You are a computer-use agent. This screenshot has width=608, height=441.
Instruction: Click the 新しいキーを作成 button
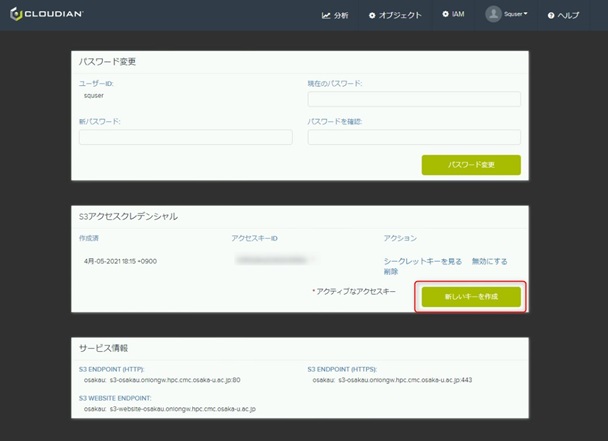point(470,297)
